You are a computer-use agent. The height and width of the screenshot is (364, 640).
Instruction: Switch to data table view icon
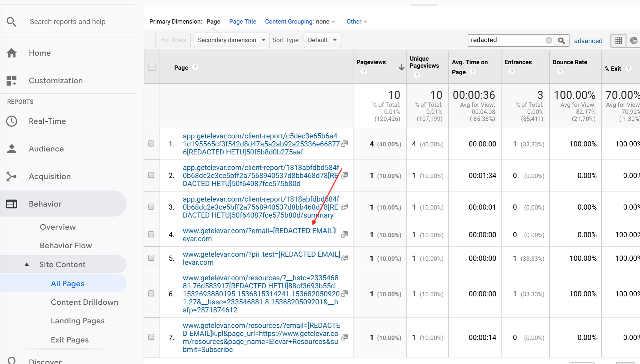tap(618, 41)
